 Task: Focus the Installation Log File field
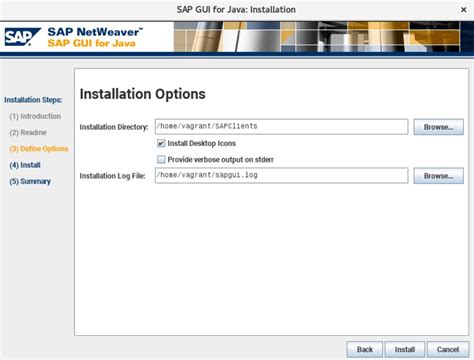[281, 175]
